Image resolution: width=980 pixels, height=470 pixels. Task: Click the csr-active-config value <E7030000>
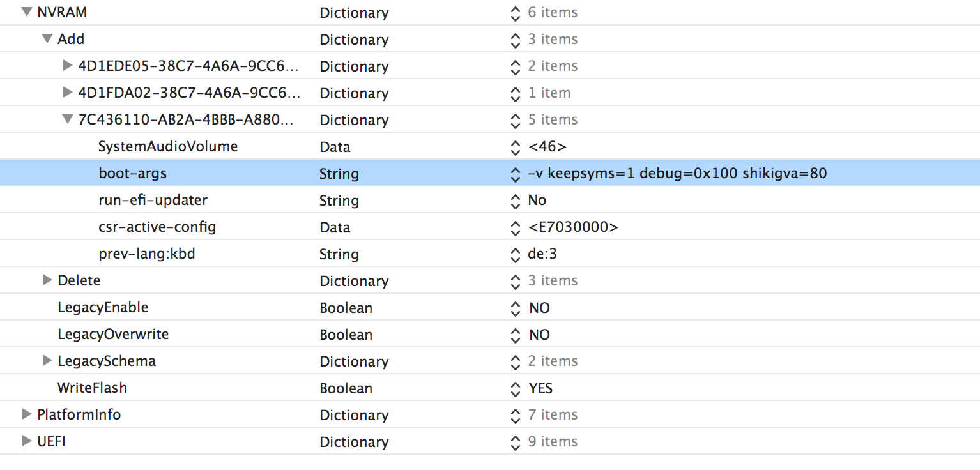[573, 227]
